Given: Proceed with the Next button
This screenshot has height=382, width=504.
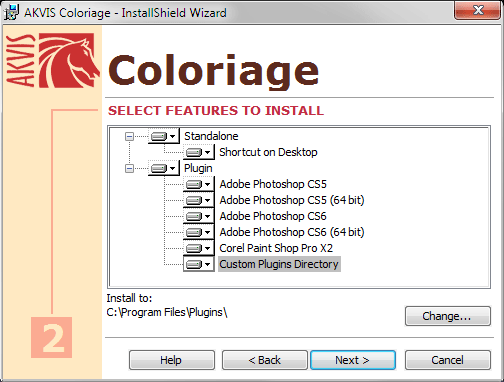Looking at the screenshot, I should pos(353,360).
